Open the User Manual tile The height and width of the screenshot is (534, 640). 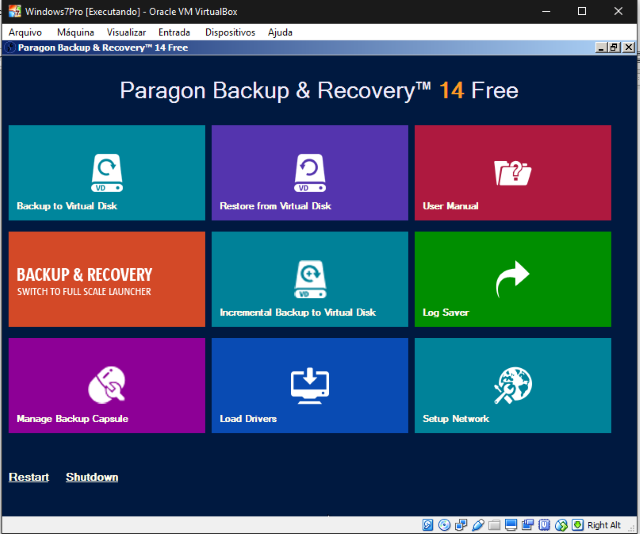(x=513, y=173)
